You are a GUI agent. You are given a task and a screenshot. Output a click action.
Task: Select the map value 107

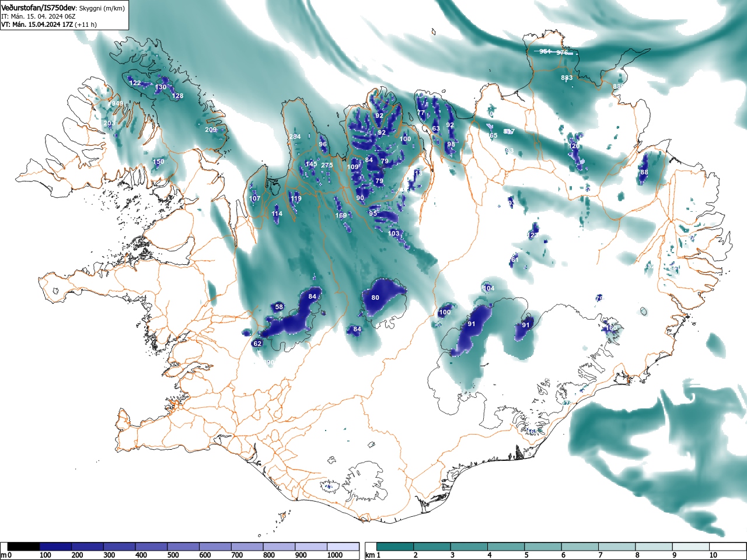coord(254,198)
